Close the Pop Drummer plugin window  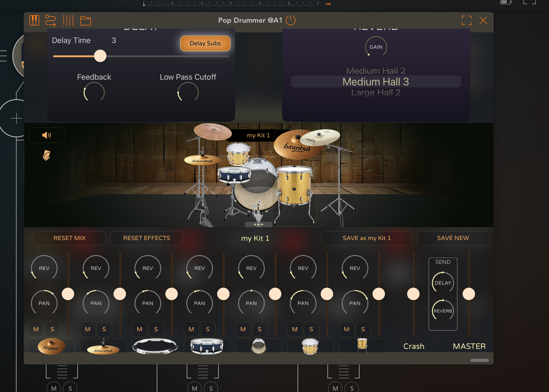(483, 20)
